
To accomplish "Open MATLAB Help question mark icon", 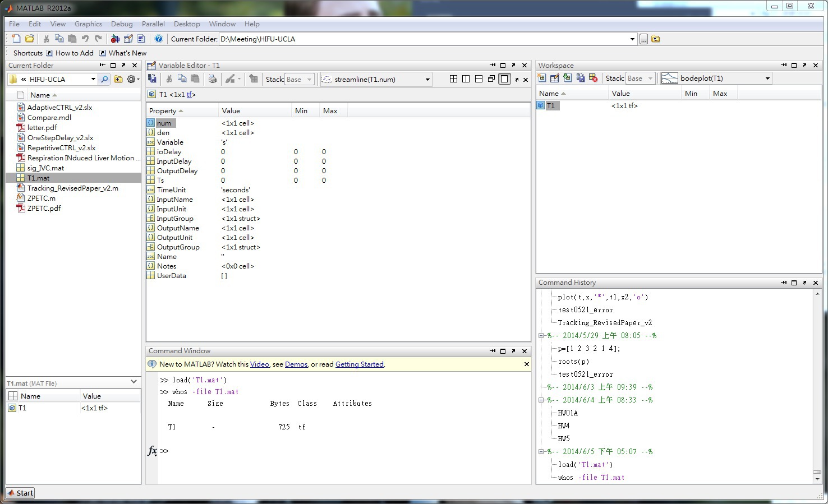I will (159, 39).
